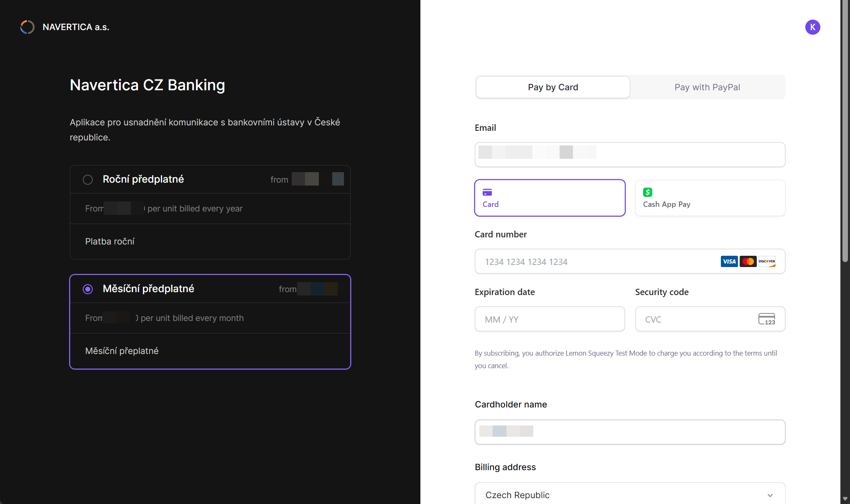Click the green Cash App Pay icon

click(648, 192)
